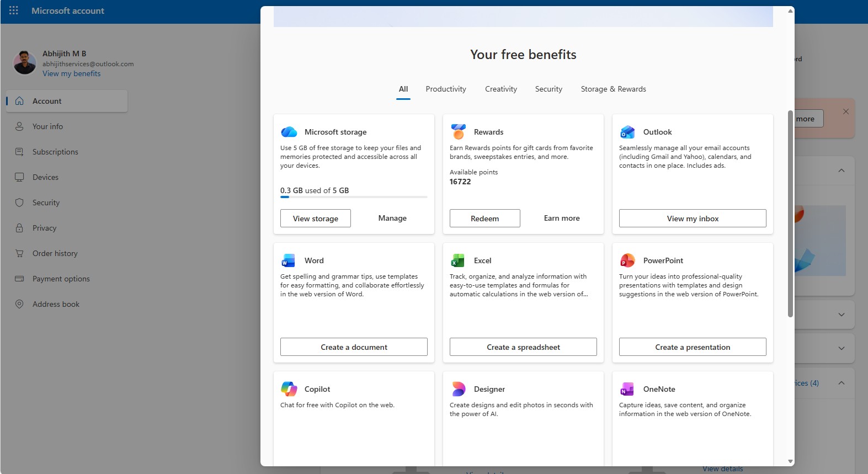868x474 pixels.
Task: Click Earn more in Rewards card
Action: [562, 218]
